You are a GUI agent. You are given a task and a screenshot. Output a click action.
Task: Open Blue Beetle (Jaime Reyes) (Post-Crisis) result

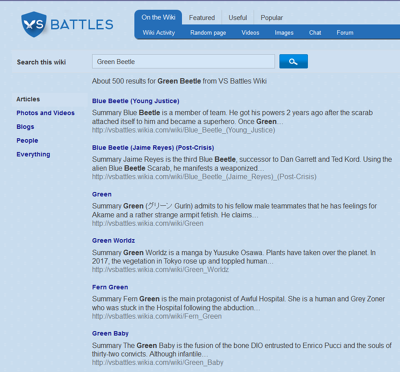pos(153,148)
